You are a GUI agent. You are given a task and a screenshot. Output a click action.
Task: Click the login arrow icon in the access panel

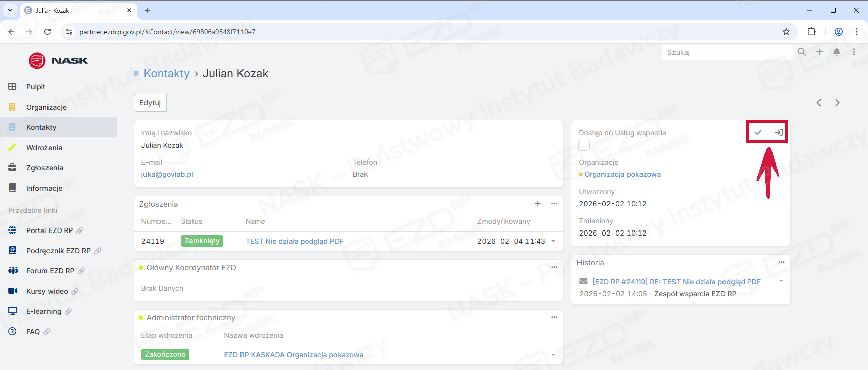coord(779,132)
